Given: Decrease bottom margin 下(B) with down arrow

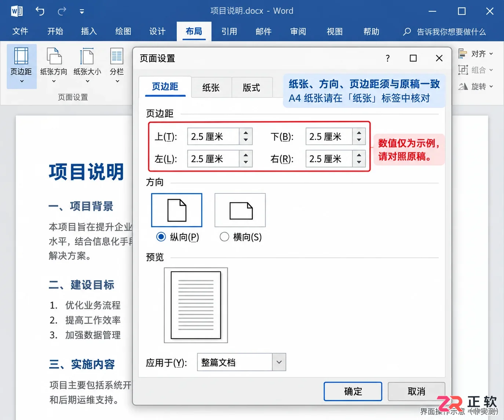Looking at the screenshot, I should coord(359,140).
